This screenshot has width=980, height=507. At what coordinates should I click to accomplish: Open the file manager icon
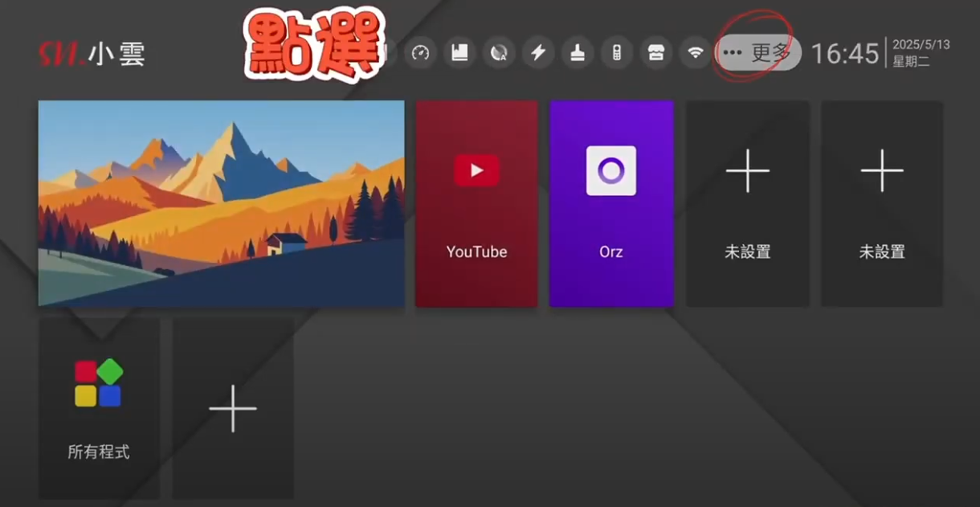[x=459, y=54]
